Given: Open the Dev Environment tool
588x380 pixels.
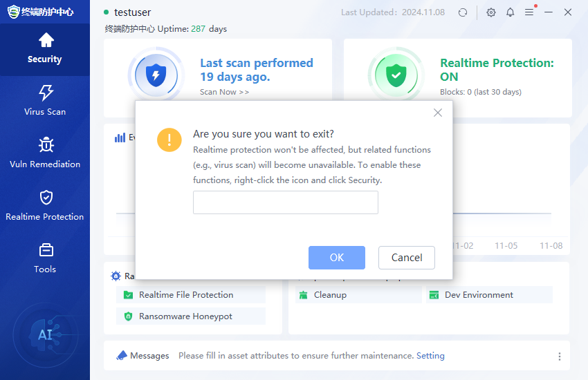Looking at the screenshot, I should (x=479, y=295).
